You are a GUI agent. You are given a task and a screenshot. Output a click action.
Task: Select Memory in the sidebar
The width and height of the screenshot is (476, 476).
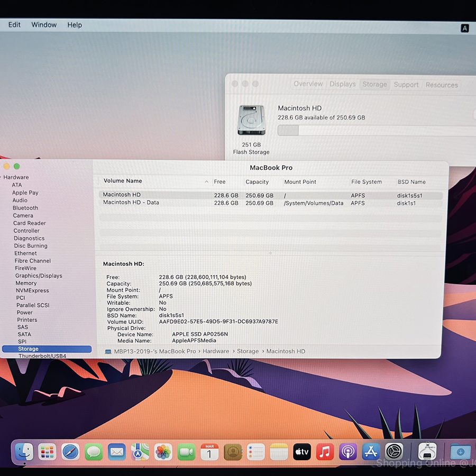pyautogui.click(x=26, y=283)
